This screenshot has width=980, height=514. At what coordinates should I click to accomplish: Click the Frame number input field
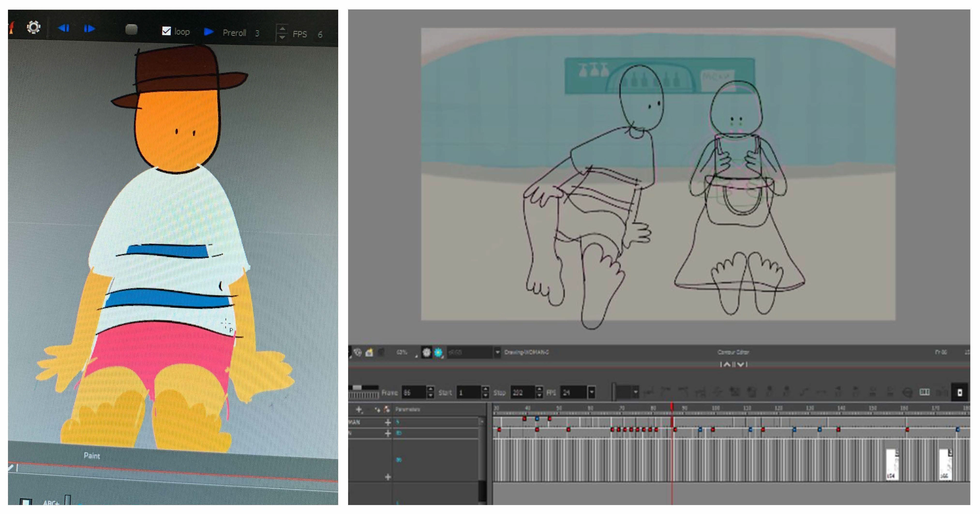pyautogui.click(x=414, y=392)
